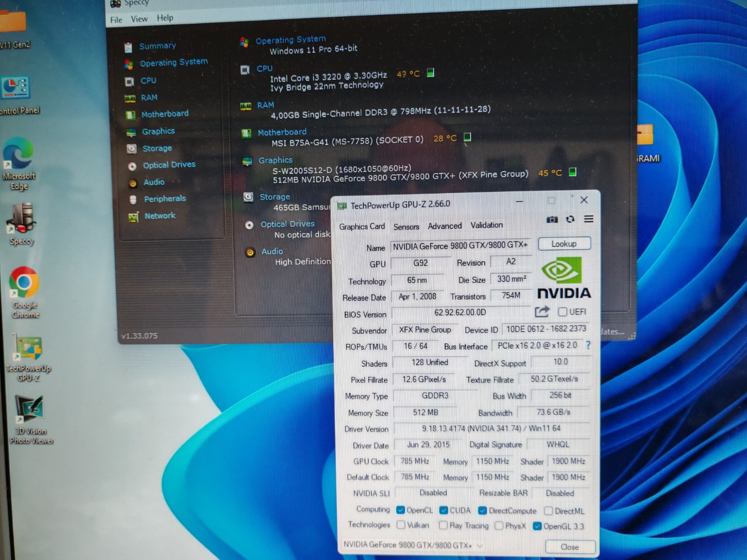This screenshot has height=560, width=747.
Task: Open Storage section heading in summary
Action: [275, 197]
